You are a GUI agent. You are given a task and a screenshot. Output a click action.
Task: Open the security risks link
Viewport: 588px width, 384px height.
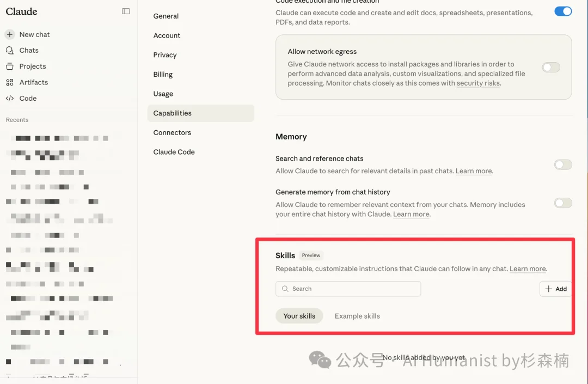(478, 83)
